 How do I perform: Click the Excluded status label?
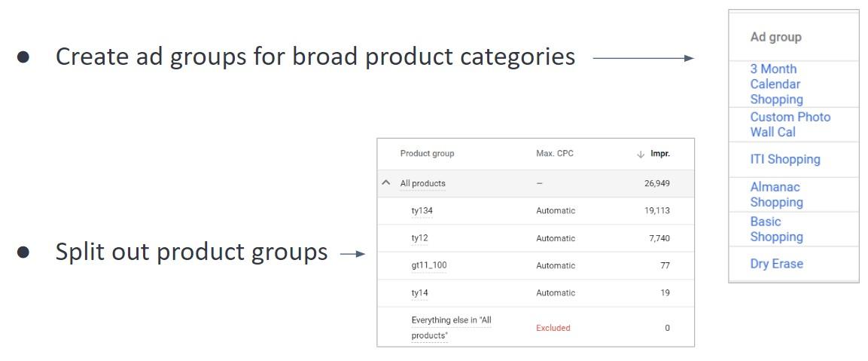553,328
